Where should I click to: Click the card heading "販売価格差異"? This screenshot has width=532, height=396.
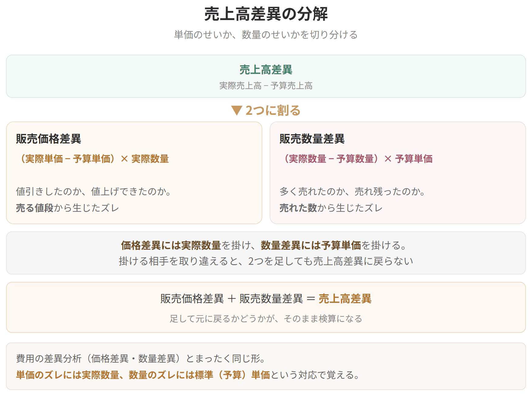click(49, 139)
